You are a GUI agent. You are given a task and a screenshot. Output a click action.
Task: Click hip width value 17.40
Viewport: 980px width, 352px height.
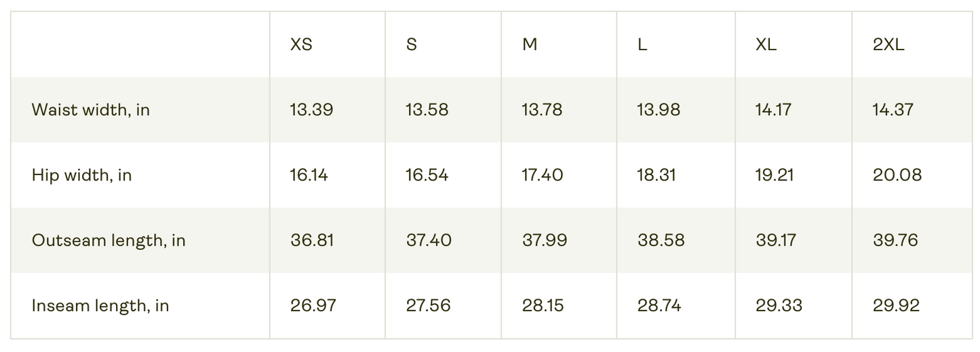(543, 175)
